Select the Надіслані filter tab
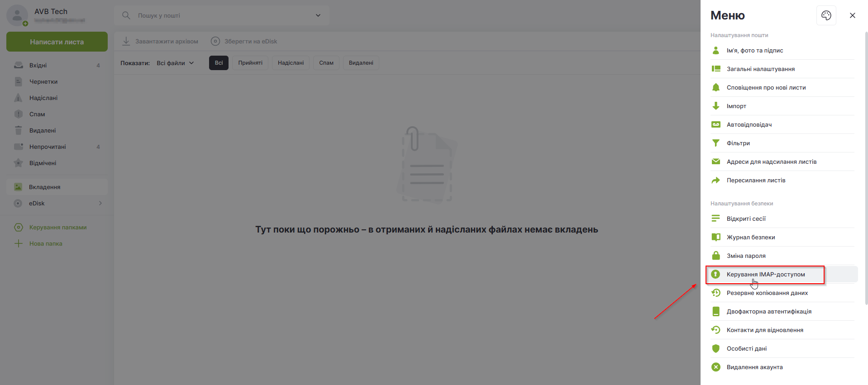 coord(291,63)
